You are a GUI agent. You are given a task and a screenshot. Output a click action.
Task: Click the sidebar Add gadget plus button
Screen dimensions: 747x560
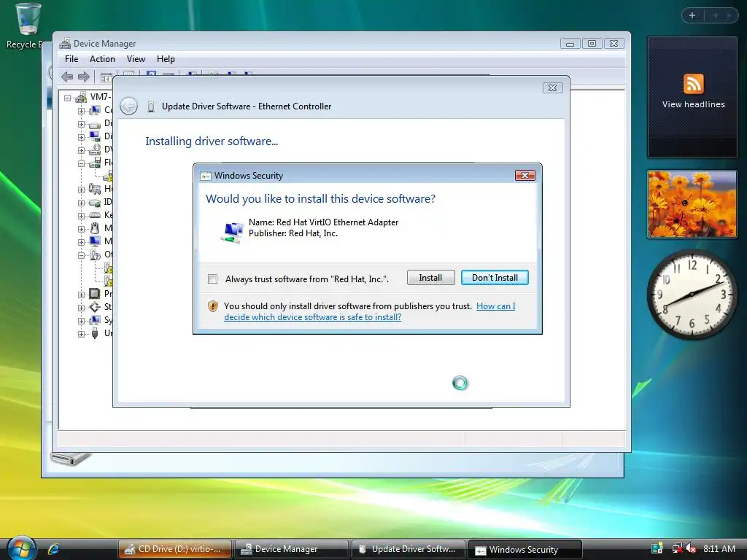point(692,15)
